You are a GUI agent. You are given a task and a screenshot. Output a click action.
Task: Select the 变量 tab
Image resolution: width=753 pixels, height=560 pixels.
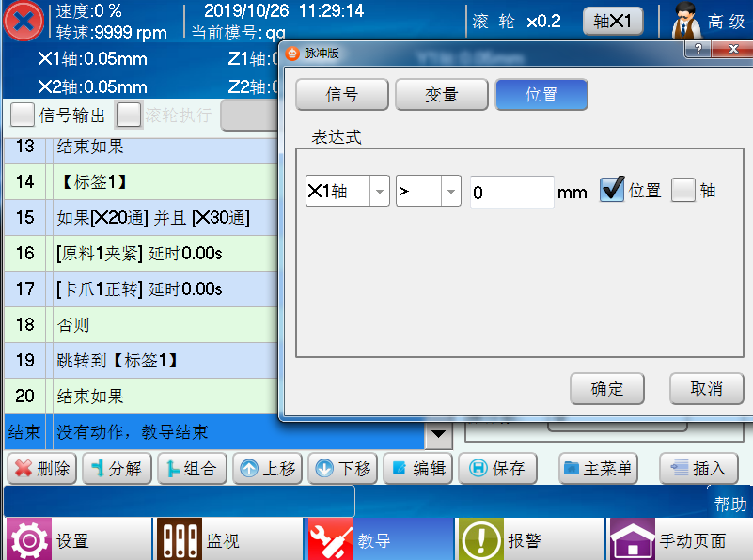tap(441, 95)
